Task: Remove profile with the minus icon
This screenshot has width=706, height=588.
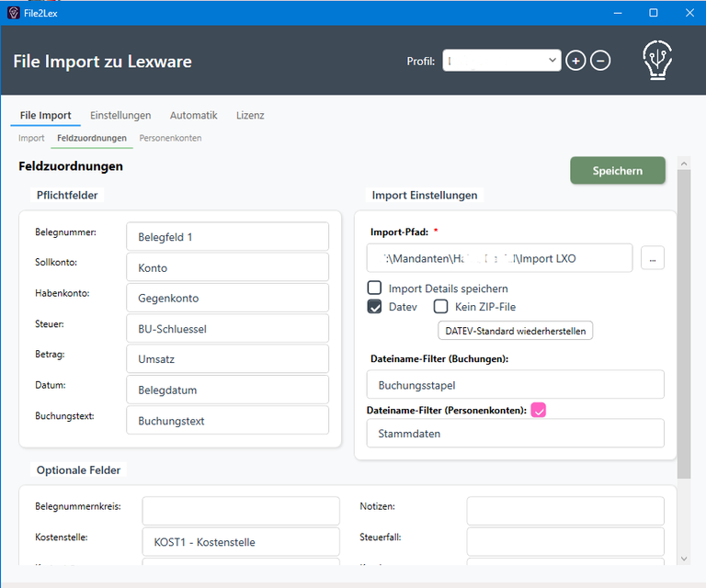Action: [600, 61]
